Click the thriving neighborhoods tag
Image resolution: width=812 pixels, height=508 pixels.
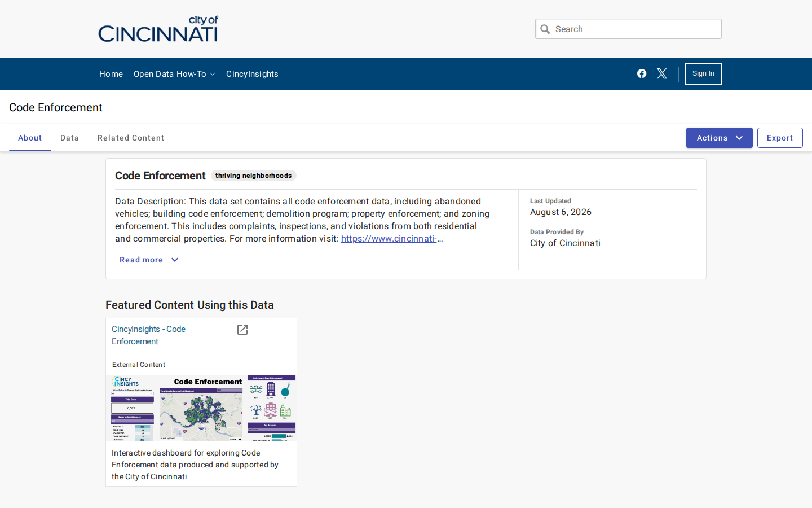click(x=254, y=176)
